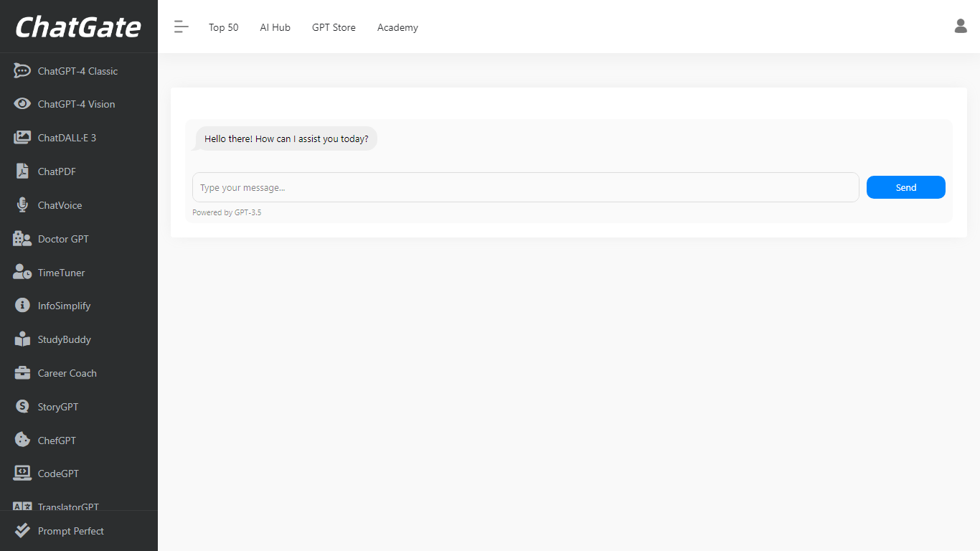Click the ChatDALL·E 3 image icon
Image resolution: width=980 pixels, height=551 pixels.
pos(22,138)
